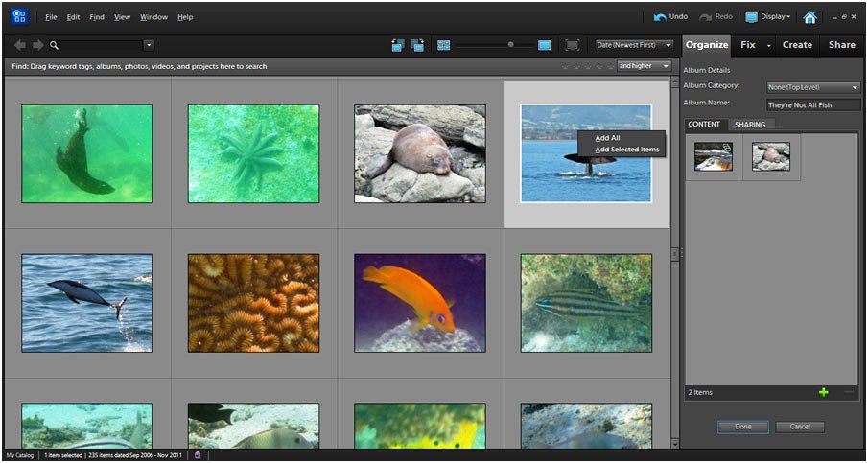
Task: Select the green starfish photo
Action: pos(253,153)
